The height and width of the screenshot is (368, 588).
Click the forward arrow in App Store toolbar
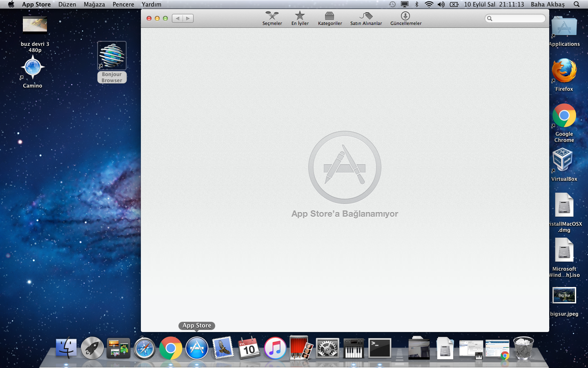click(188, 18)
